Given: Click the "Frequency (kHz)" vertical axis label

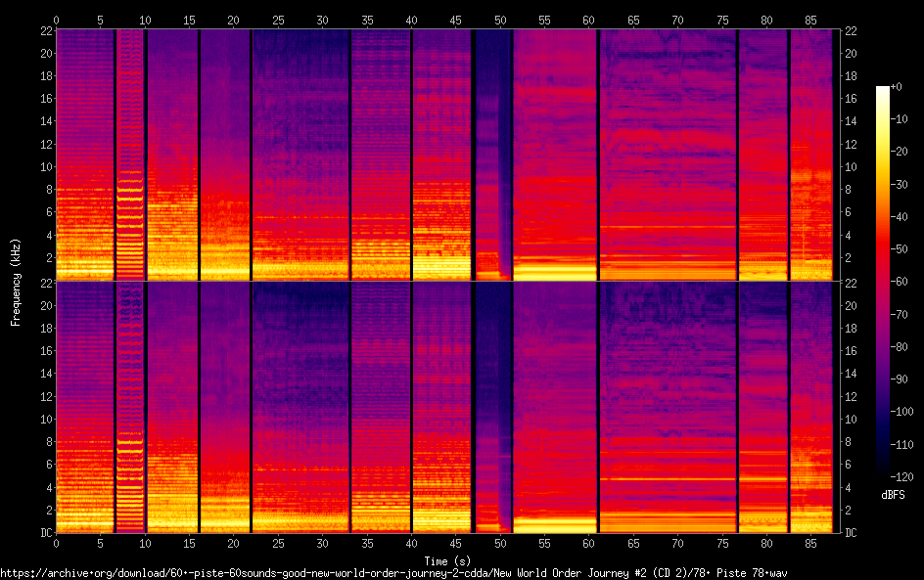Looking at the screenshot, I should (16, 281).
